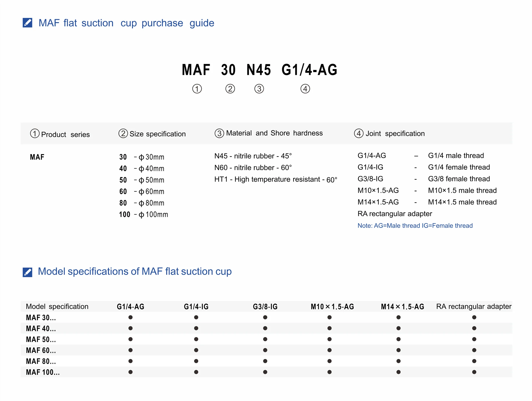This screenshot has width=532, height=401.
Task: Click circled 4 next to Joint specification
Action: pyautogui.click(x=358, y=133)
